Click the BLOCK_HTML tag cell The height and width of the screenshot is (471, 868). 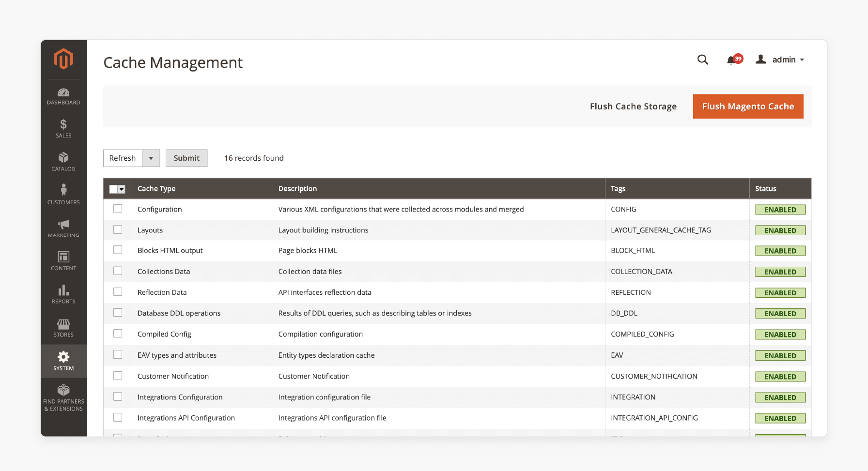633,250
